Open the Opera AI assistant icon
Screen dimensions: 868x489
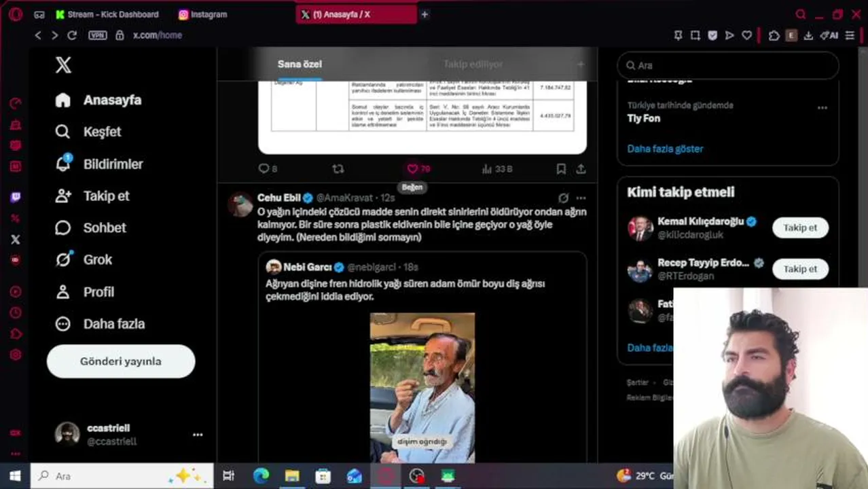click(x=829, y=35)
